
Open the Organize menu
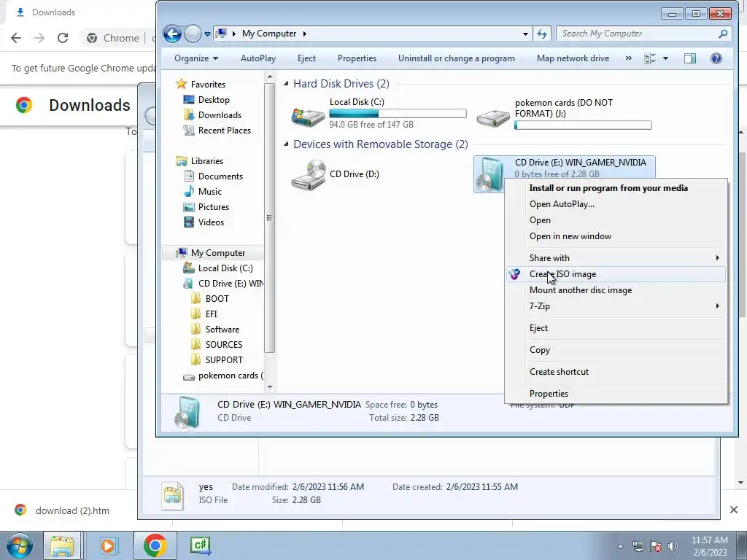196,58
